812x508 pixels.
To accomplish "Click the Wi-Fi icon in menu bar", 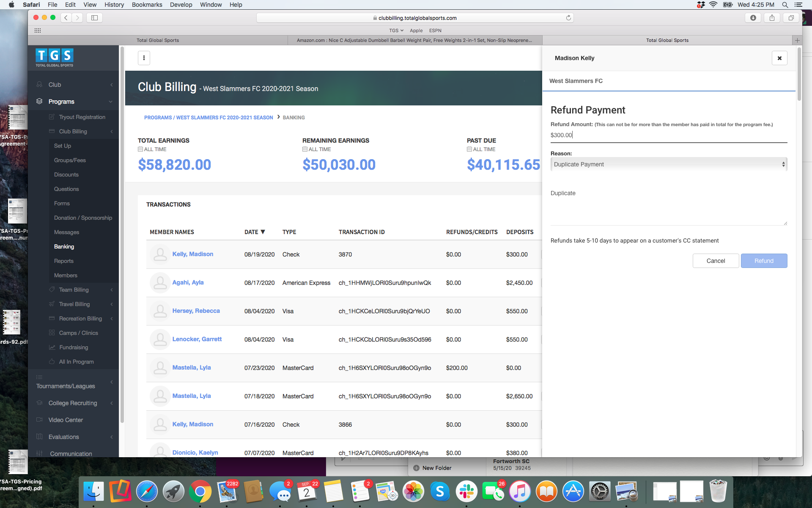I will pyautogui.click(x=713, y=5).
